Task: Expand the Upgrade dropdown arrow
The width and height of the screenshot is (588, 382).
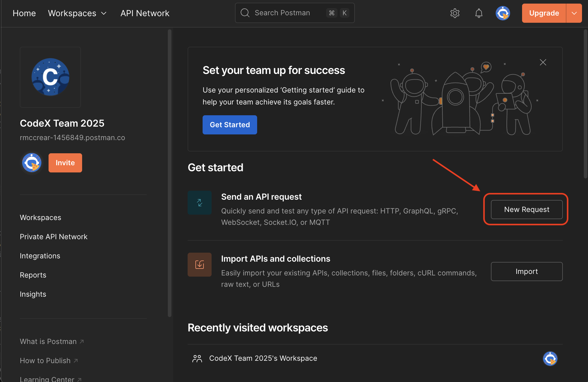Action: [x=574, y=13]
